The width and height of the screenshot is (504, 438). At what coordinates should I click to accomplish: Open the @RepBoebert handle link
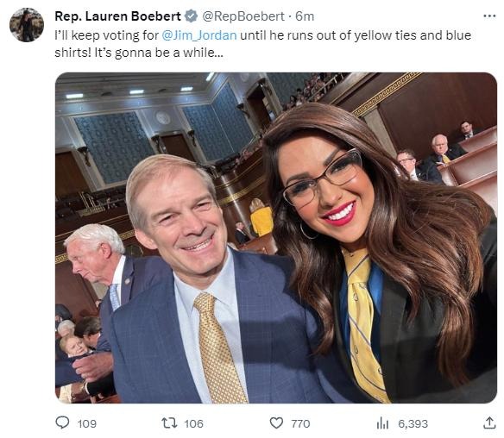coord(243,16)
